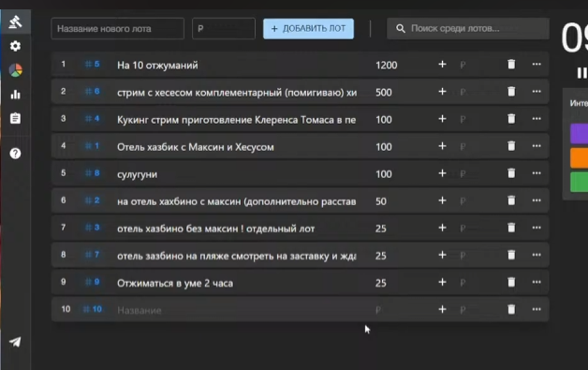Open the help question mark icon
Screen dimensions: 588x370
click(15, 153)
